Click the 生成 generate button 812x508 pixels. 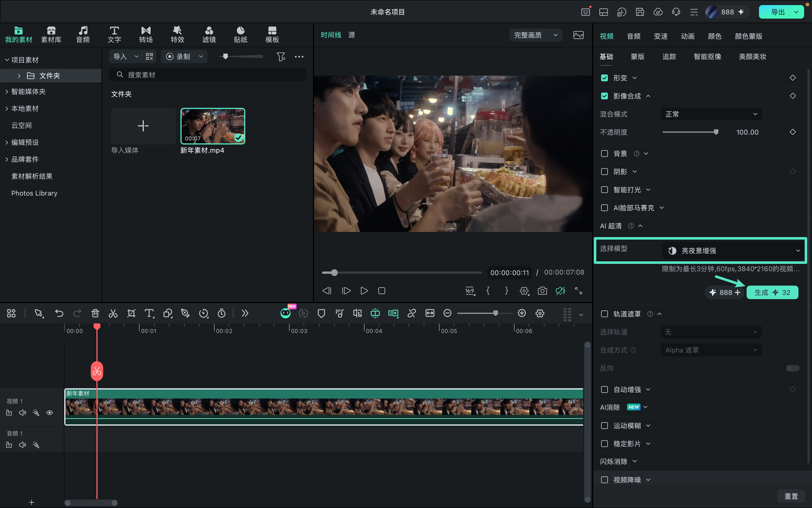point(772,292)
